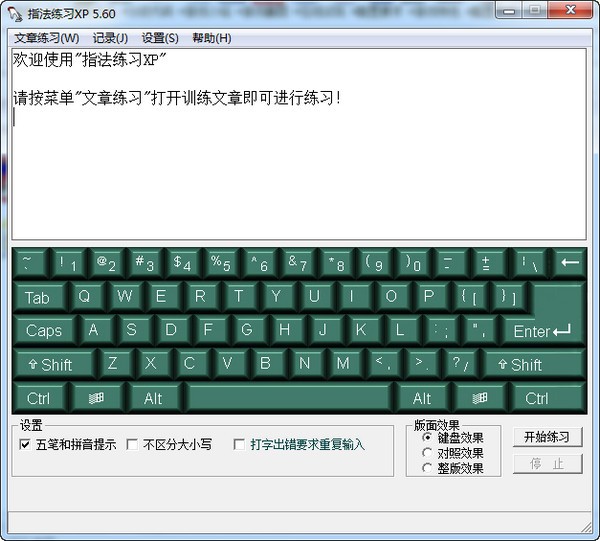Click the Caps key on virtual keyboard
The image size is (600, 541).
click(x=44, y=331)
